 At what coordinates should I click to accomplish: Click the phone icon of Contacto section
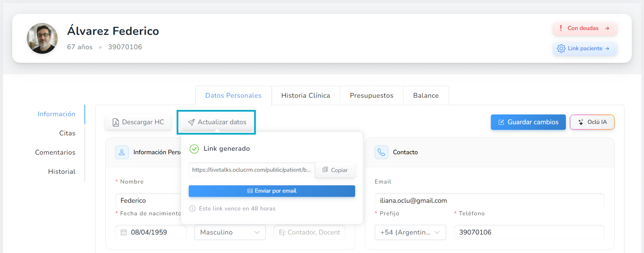pos(381,152)
